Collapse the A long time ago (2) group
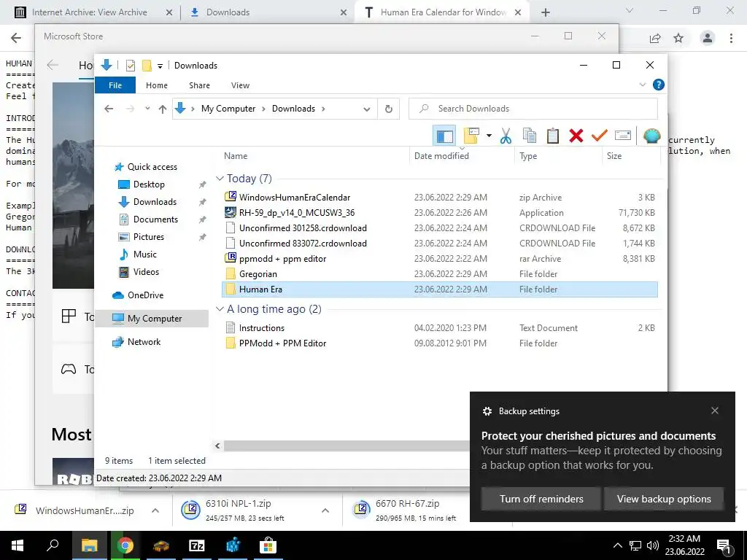The width and height of the screenshot is (747, 560). click(x=220, y=309)
